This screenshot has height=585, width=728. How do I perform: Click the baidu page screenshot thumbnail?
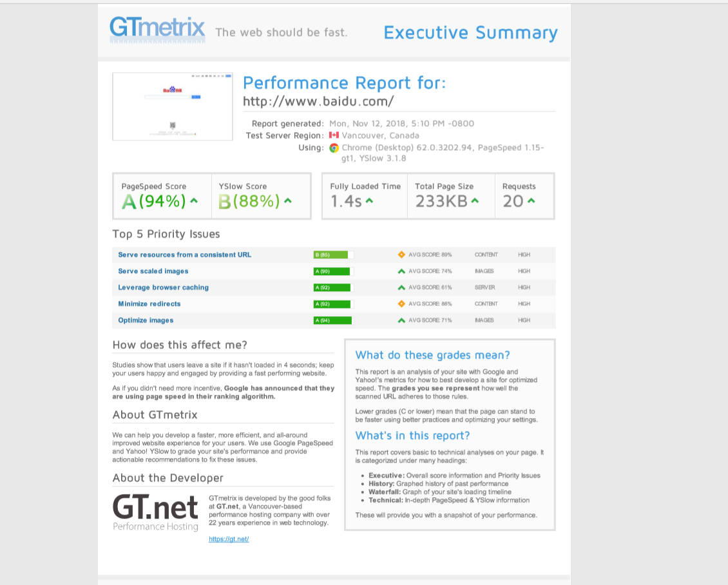173,106
